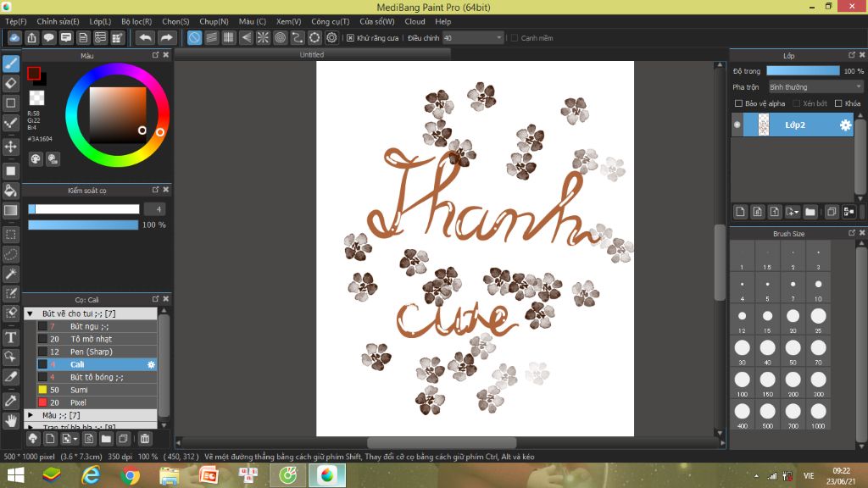Toggle visibility of Lớp2 layer
Viewport: 868px width, 488px height.
tap(737, 125)
